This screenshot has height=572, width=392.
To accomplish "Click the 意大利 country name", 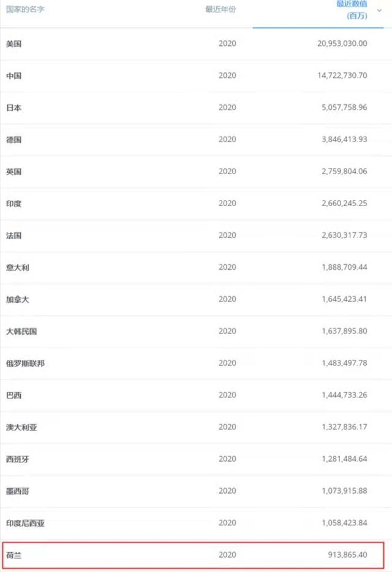I will coord(18,267).
